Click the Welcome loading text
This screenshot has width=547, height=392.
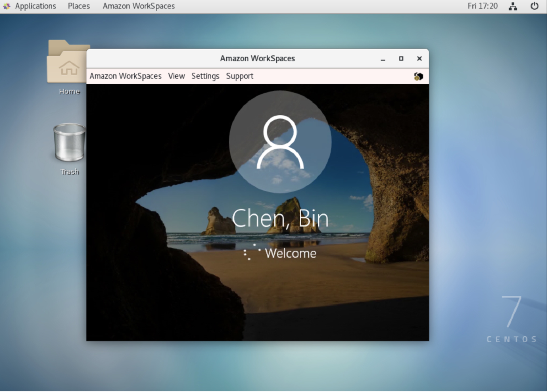(x=290, y=253)
